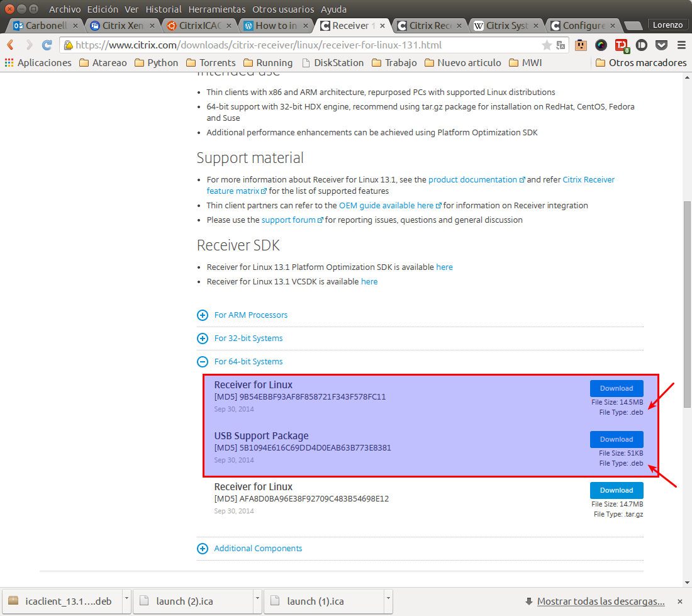Viewport: 692px width, 616px height.
Task: Bookmark this page with the star icon
Action: (x=546, y=45)
